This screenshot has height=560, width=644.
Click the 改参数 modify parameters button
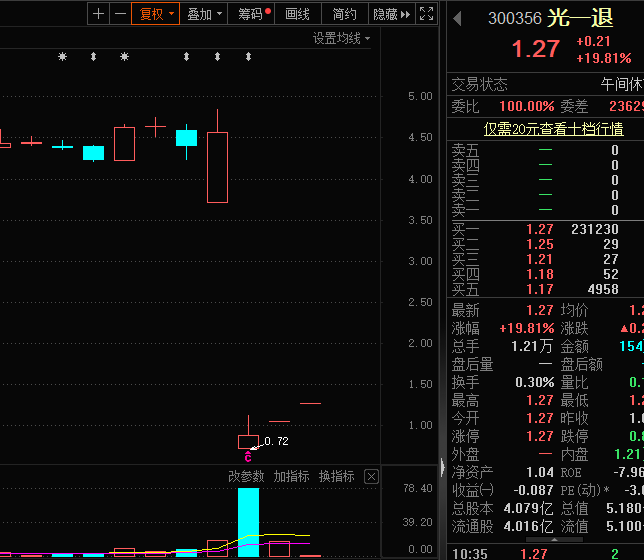click(x=246, y=477)
